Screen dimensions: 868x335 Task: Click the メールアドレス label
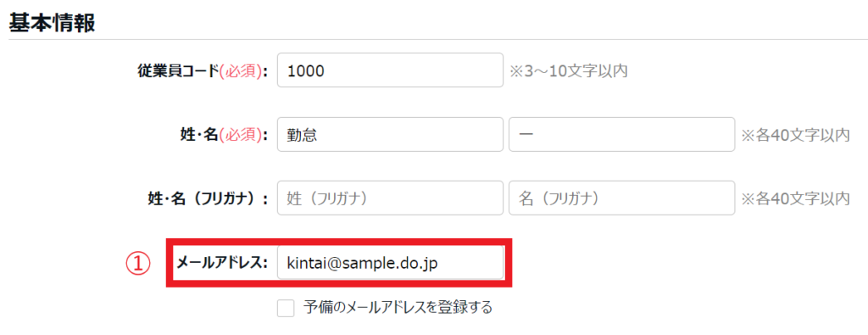pyautogui.click(x=222, y=263)
